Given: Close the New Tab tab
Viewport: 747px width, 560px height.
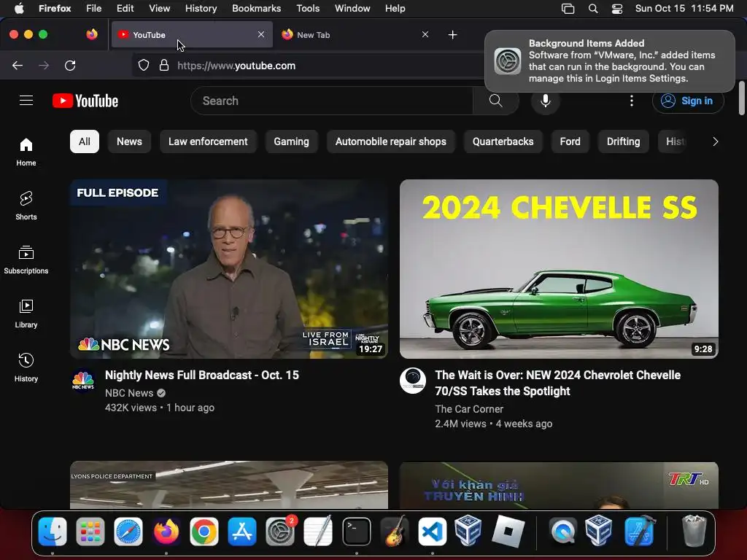Looking at the screenshot, I should click(x=425, y=34).
